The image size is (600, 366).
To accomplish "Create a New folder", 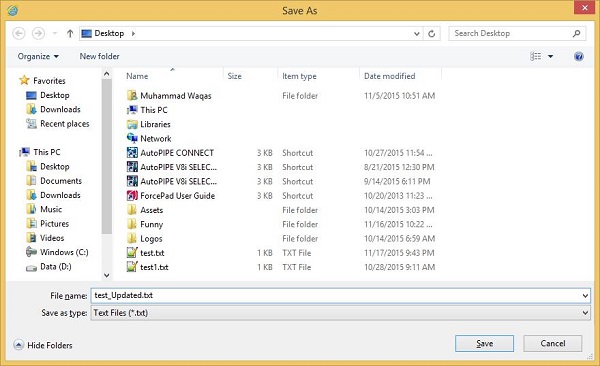I will pos(99,56).
